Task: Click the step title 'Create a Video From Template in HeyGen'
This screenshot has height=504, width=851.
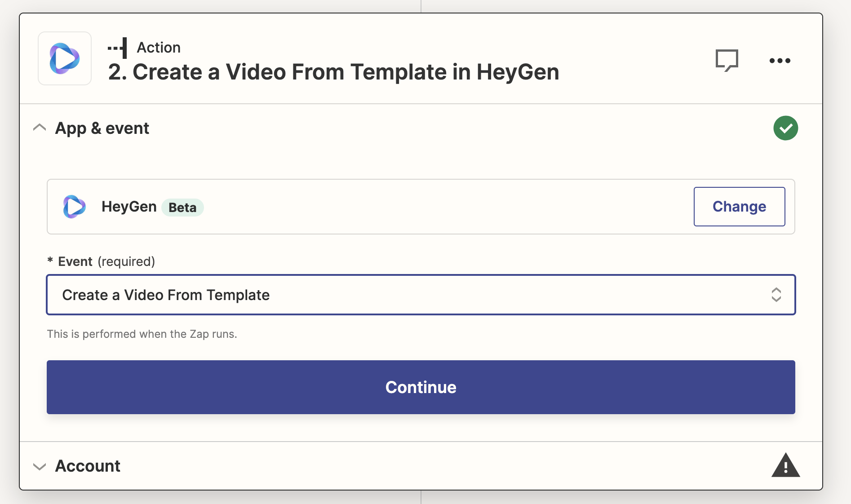Action: tap(333, 72)
